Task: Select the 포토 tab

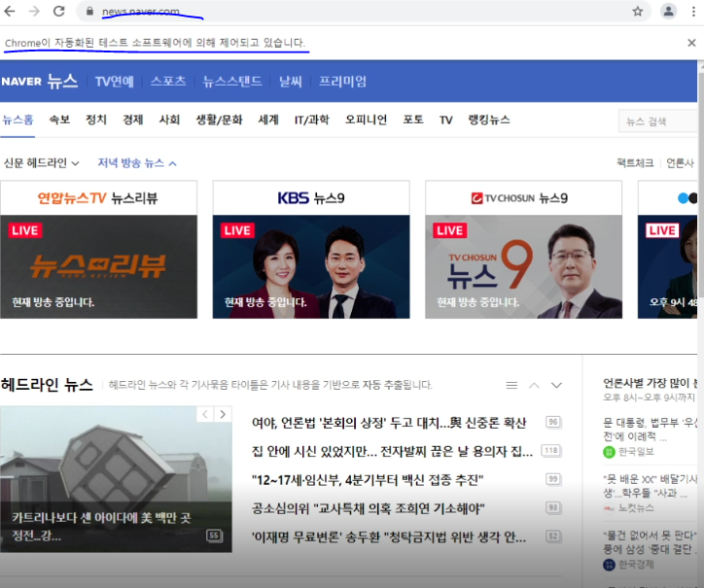Action: point(413,120)
